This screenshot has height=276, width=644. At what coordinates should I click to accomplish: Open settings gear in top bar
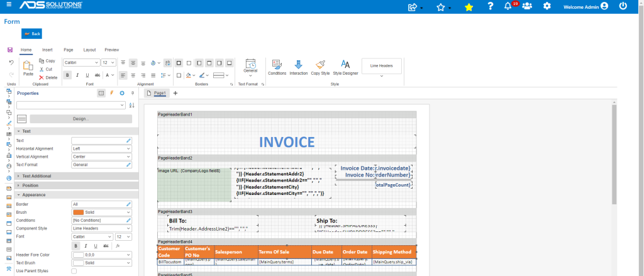547,6
